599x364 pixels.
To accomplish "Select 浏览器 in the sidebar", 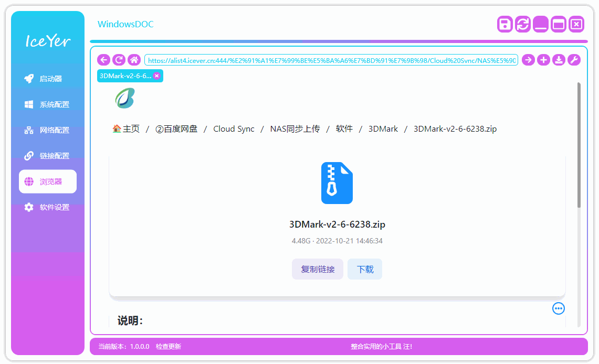I will pyautogui.click(x=48, y=181).
